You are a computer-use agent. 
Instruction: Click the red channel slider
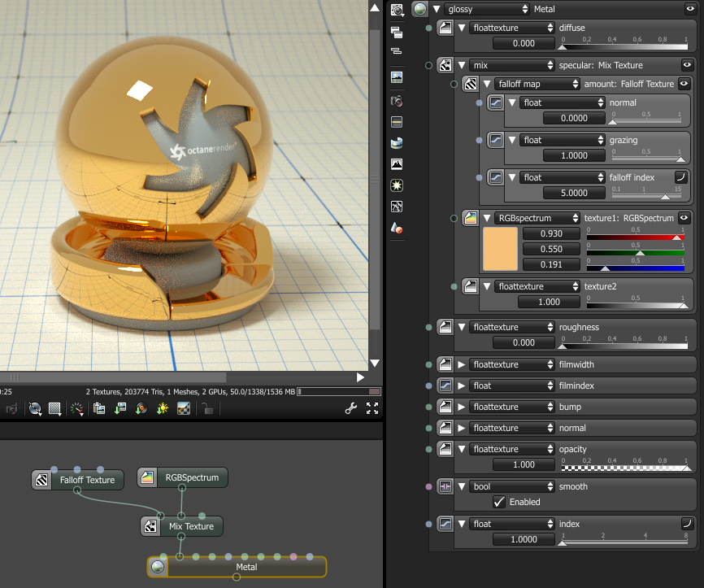coord(635,237)
